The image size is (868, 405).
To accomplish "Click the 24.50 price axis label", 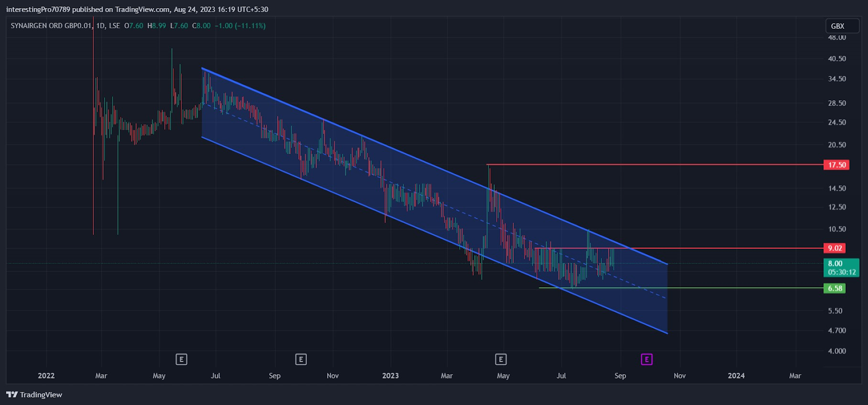I will 837,123.
